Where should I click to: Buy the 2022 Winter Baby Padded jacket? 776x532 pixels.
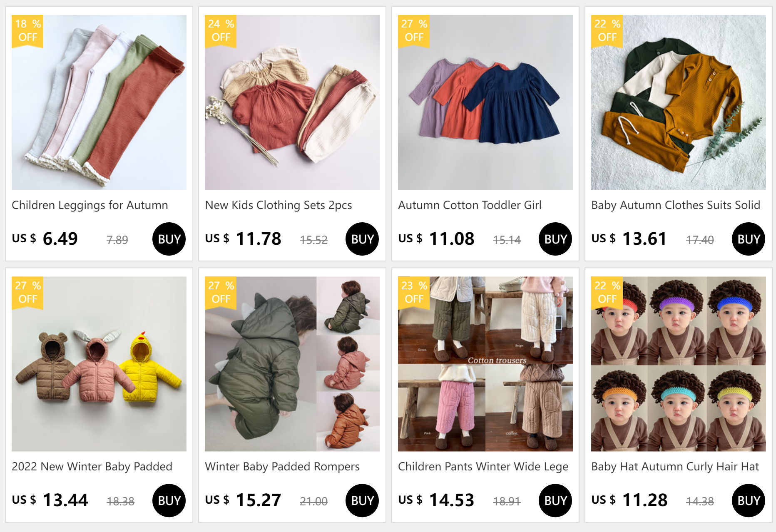click(169, 500)
